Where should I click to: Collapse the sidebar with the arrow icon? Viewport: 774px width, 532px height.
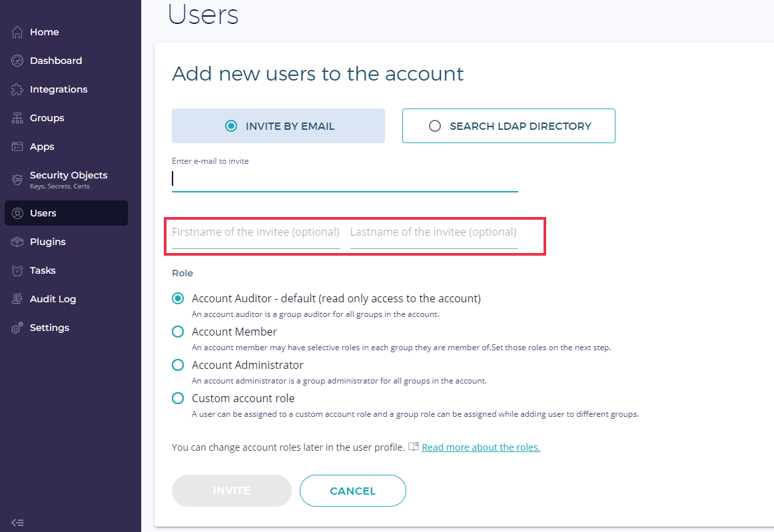pos(18,523)
